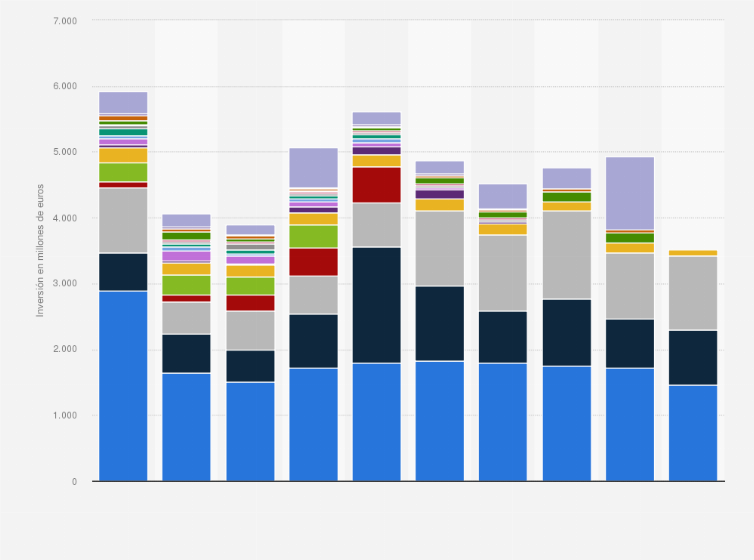Click the blue segment of the third bar
754x560 pixels.
(250, 431)
